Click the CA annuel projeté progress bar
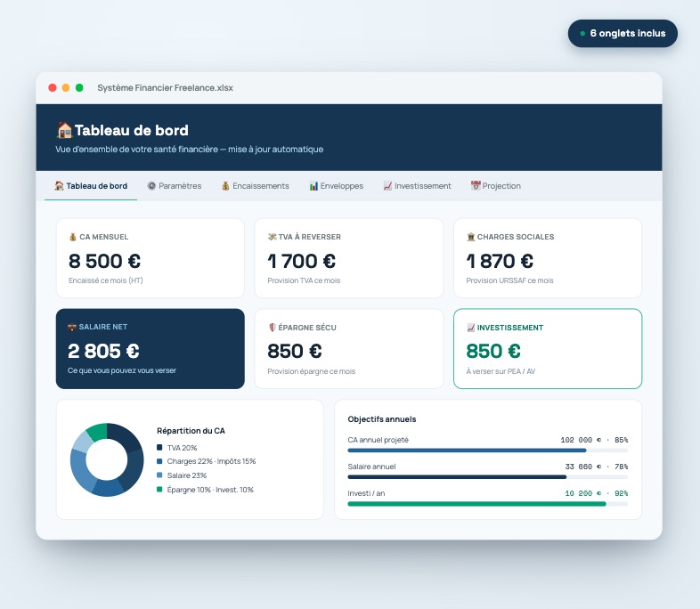 tap(487, 451)
